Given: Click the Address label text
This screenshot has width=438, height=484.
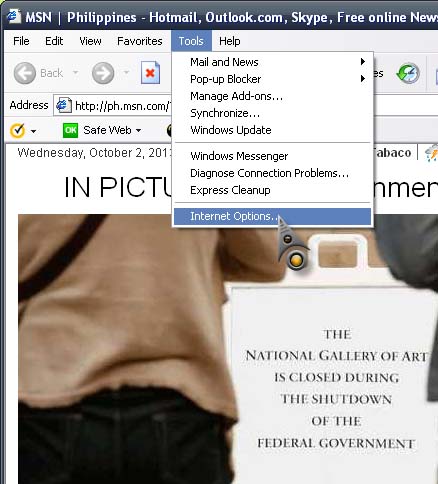Looking at the screenshot, I should [29, 105].
